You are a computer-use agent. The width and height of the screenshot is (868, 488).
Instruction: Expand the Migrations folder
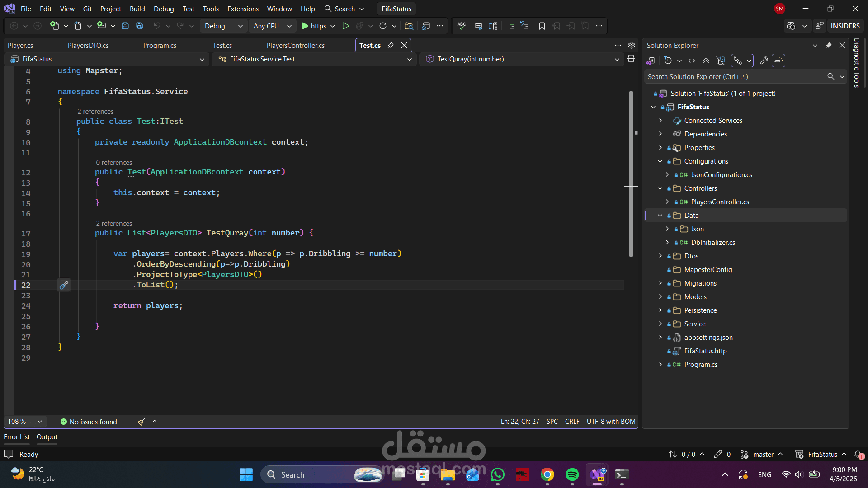coord(660,283)
